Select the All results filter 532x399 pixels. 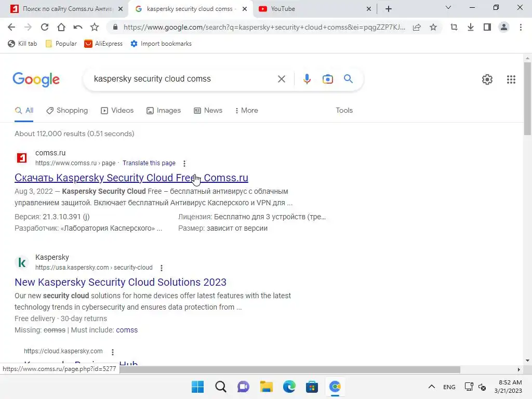(x=24, y=110)
